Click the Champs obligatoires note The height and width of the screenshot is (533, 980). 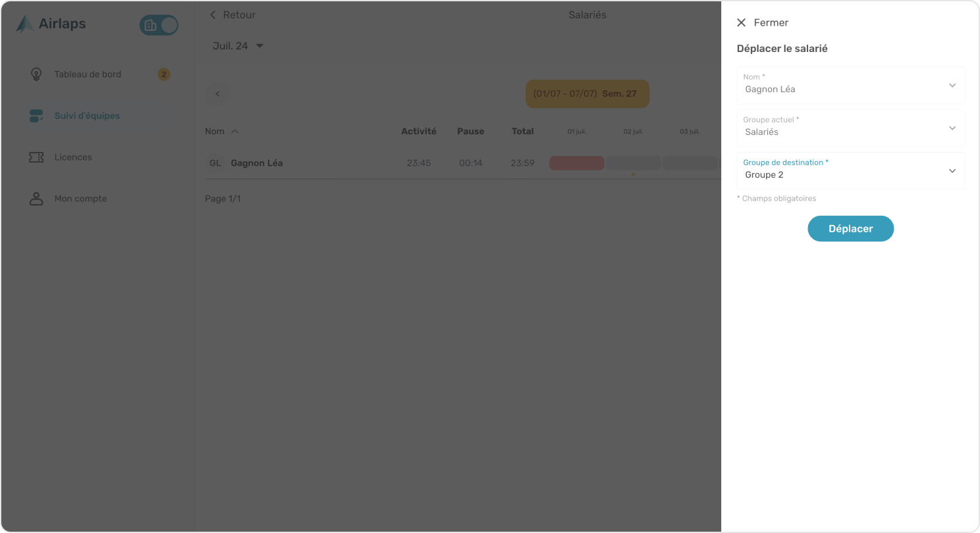(776, 199)
